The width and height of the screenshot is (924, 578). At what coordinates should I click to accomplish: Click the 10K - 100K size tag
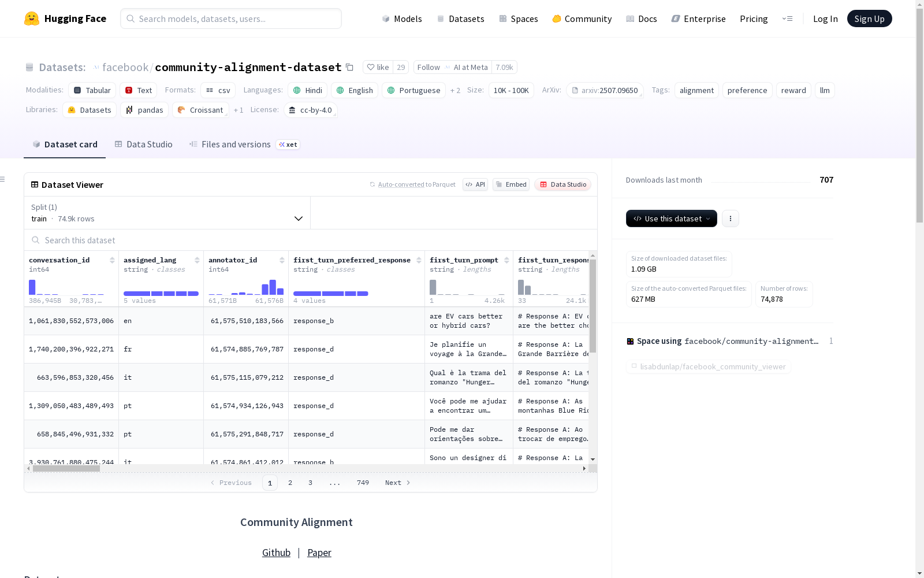511,90
